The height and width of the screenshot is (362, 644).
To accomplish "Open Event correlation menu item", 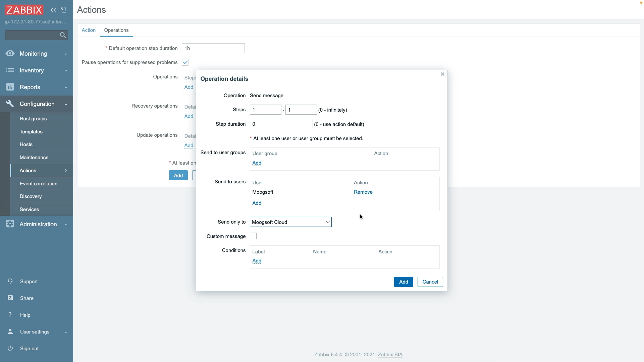I will 42,184.
